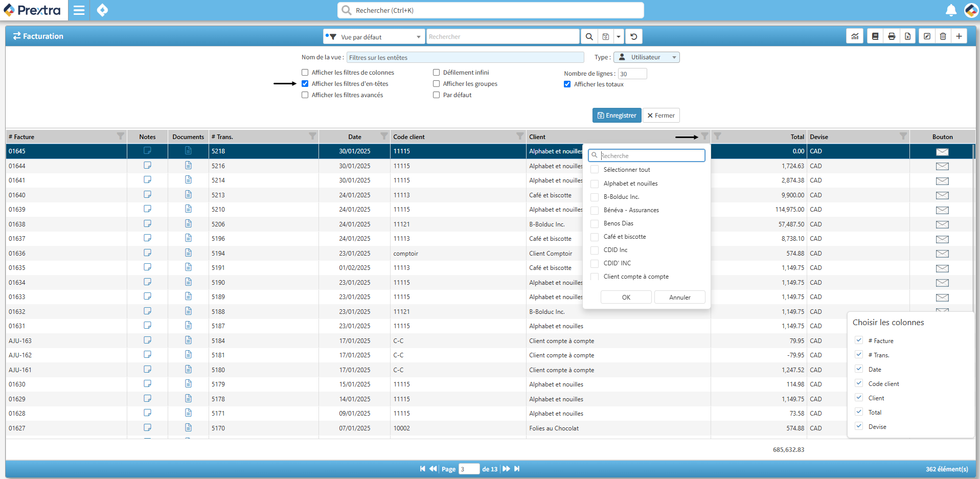Image resolution: width=980 pixels, height=479 pixels.
Task: Enable Afficher les filtres de colonnes
Action: click(x=305, y=73)
